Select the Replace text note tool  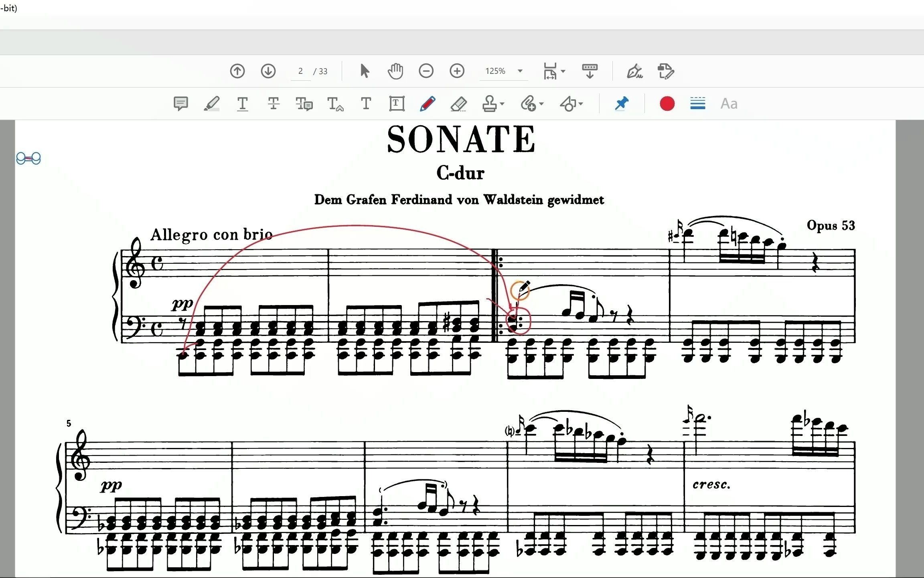click(304, 104)
